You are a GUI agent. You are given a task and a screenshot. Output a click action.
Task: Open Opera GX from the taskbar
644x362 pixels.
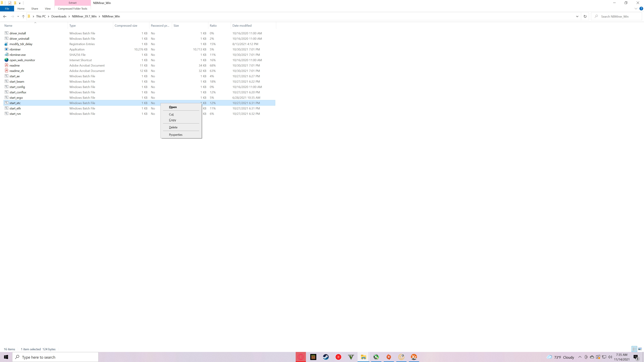301,357
